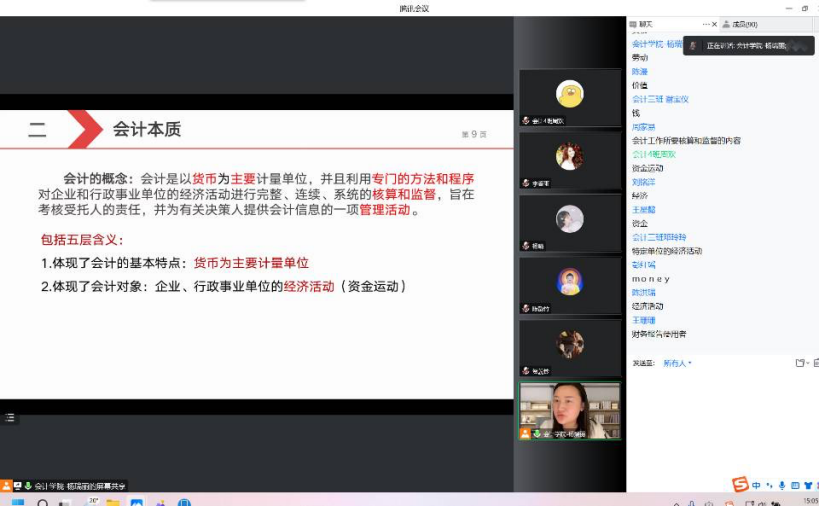Click chat sender name 陈潘
This screenshot has height=506, width=819.
(x=639, y=72)
